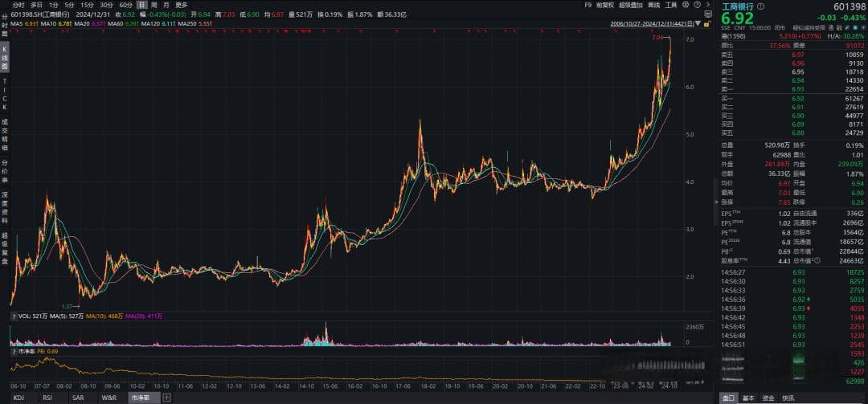Viewport: 868px width, 404px height.
Task: Open the 更多 more periods menu
Action: click(182, 5)
